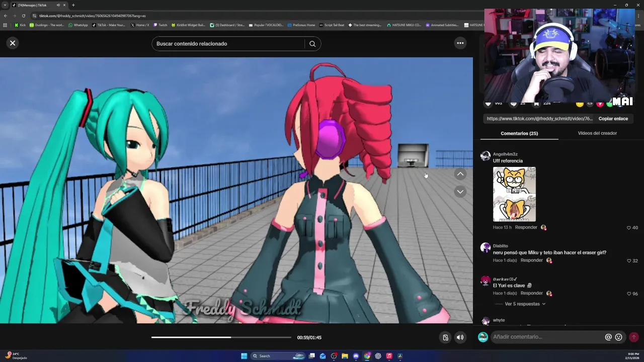
Task: Open the PreSonus: Home bookmark
Action: (x=301, y=25)
